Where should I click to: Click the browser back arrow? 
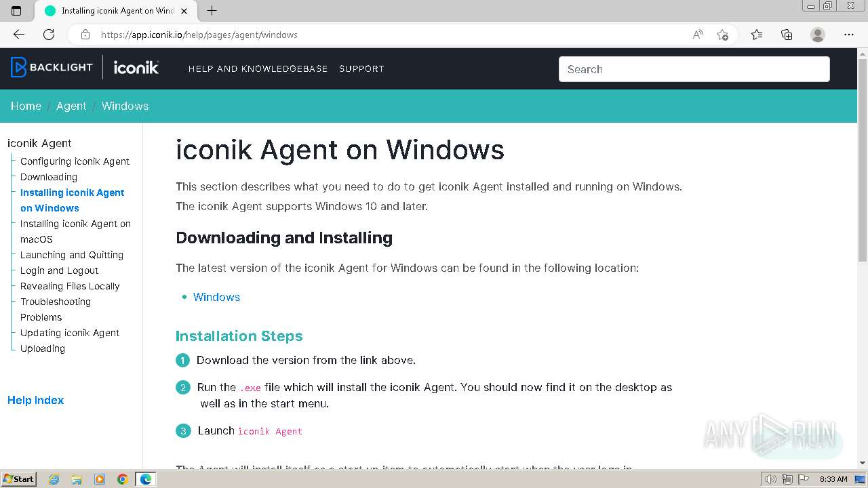coord(19,35)
